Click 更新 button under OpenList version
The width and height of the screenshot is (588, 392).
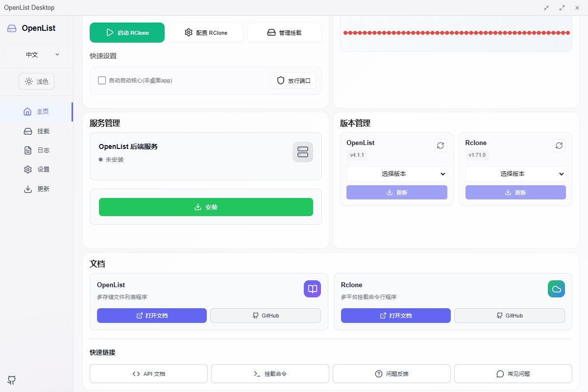[x=397, y=193]
